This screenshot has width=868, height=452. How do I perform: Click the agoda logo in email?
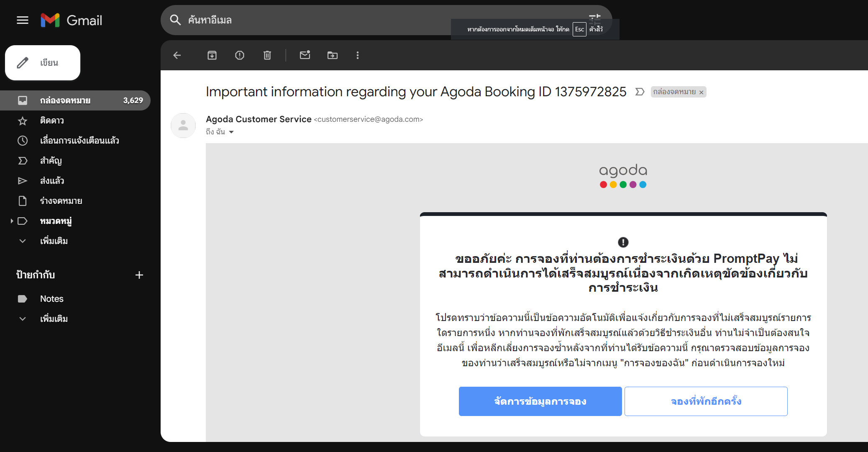[x=623, y=176]
